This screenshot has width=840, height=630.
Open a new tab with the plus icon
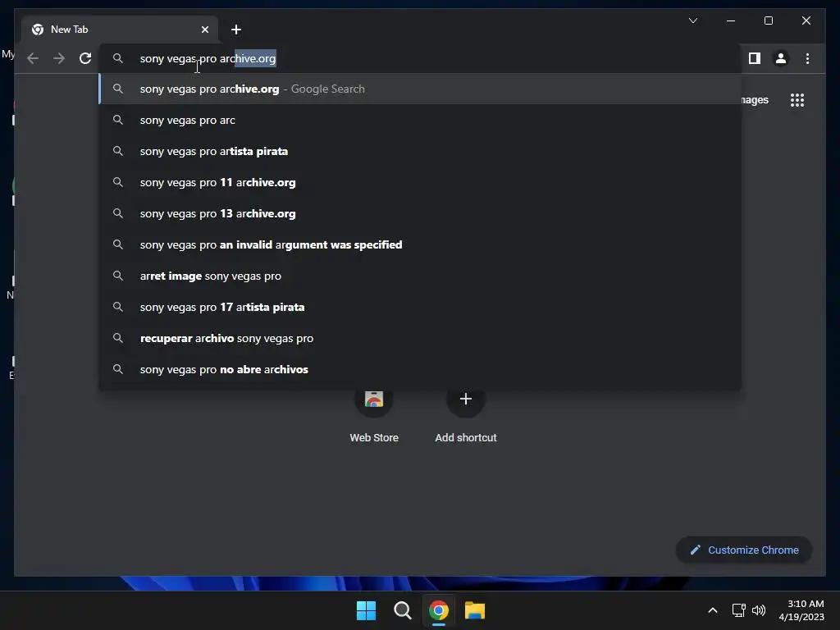click(x=236, y=30)
